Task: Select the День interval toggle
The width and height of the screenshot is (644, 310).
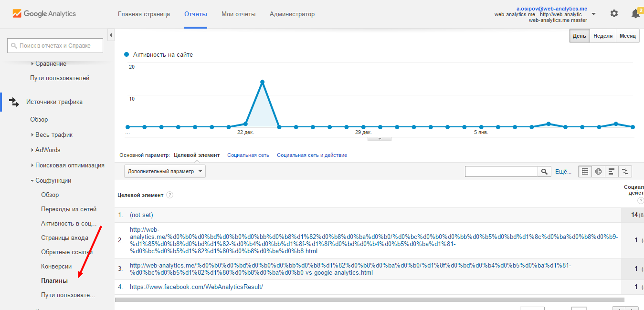Action: click(x=580, y=36)
